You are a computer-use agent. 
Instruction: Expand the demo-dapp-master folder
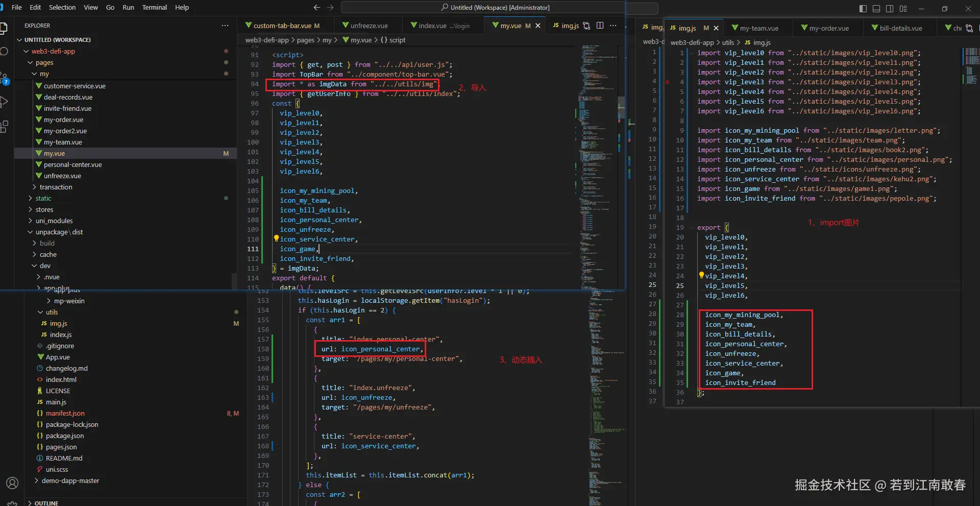click(x=36, y=480)
